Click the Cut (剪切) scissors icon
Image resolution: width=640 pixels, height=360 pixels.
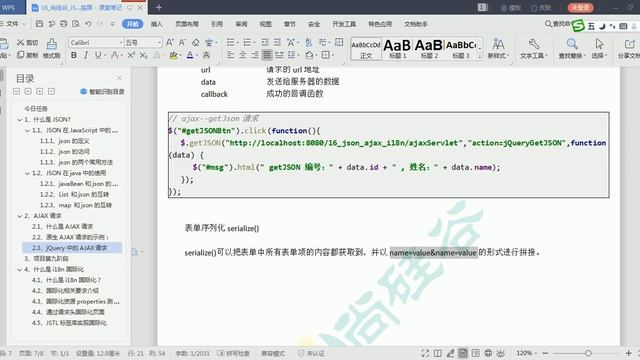coord(20,42)
